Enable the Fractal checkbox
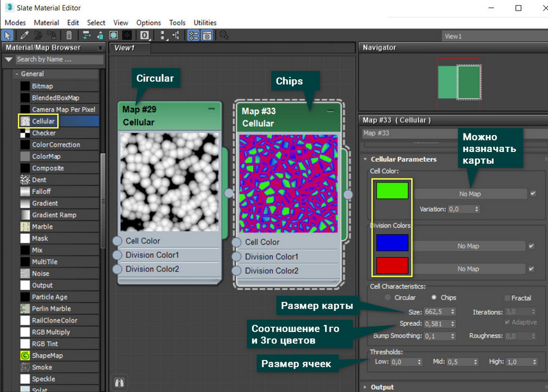Screen dimensions: 548x392 coord(508,298)
